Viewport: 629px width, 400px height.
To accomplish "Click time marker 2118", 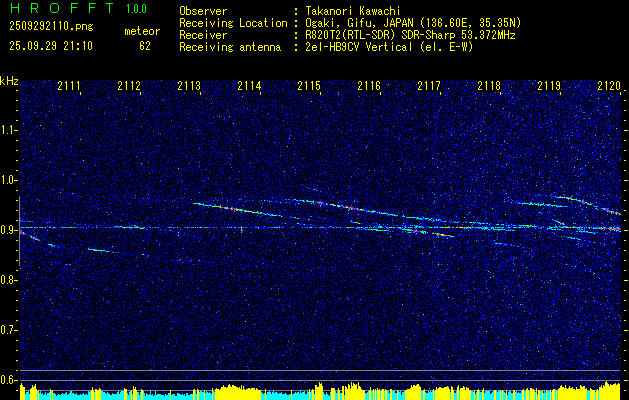I will (489, 86).
